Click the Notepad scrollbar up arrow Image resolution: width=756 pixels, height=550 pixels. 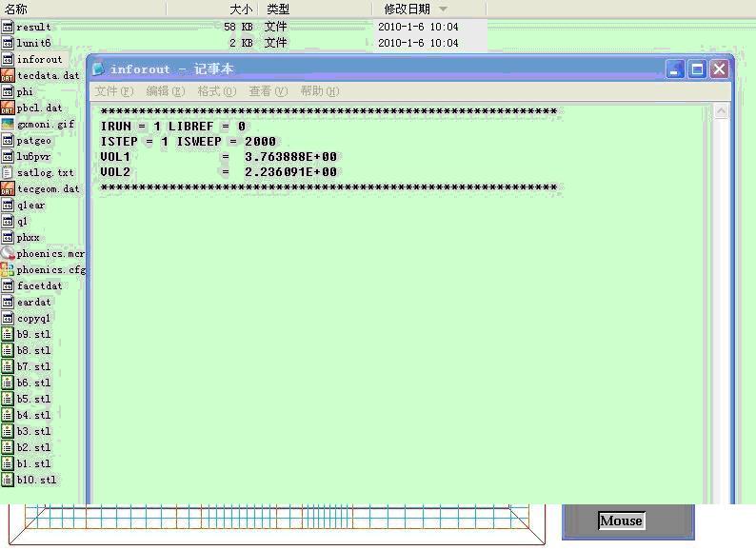tap(721, 112)
